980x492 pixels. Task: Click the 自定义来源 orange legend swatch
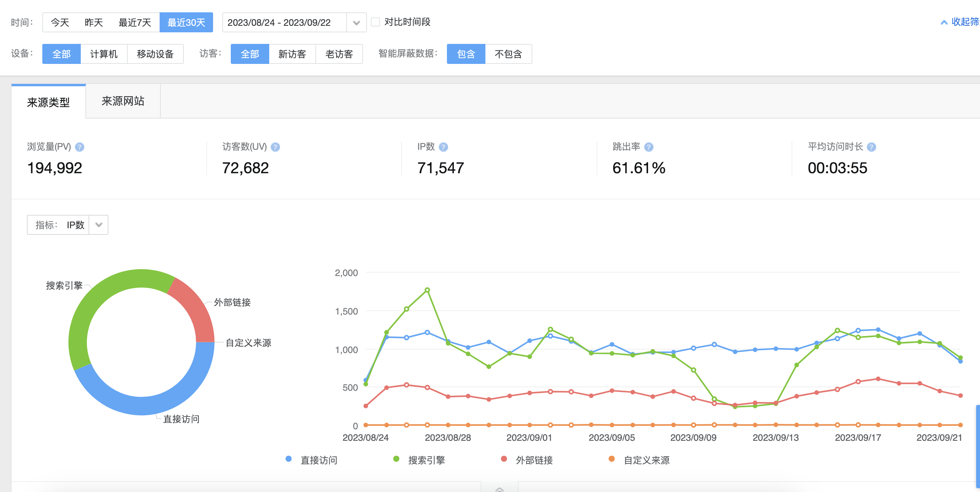point(612,459)
